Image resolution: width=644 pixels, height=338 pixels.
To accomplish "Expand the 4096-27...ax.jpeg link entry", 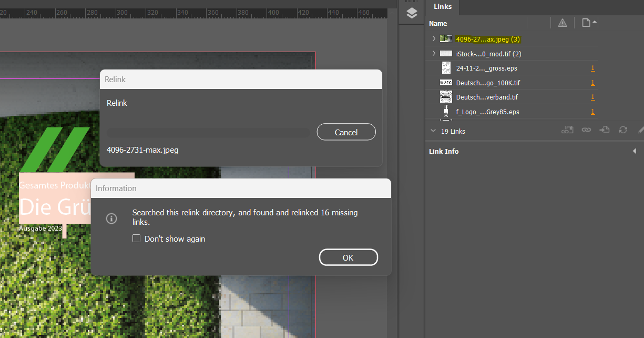I will click(x=433, y=38).
